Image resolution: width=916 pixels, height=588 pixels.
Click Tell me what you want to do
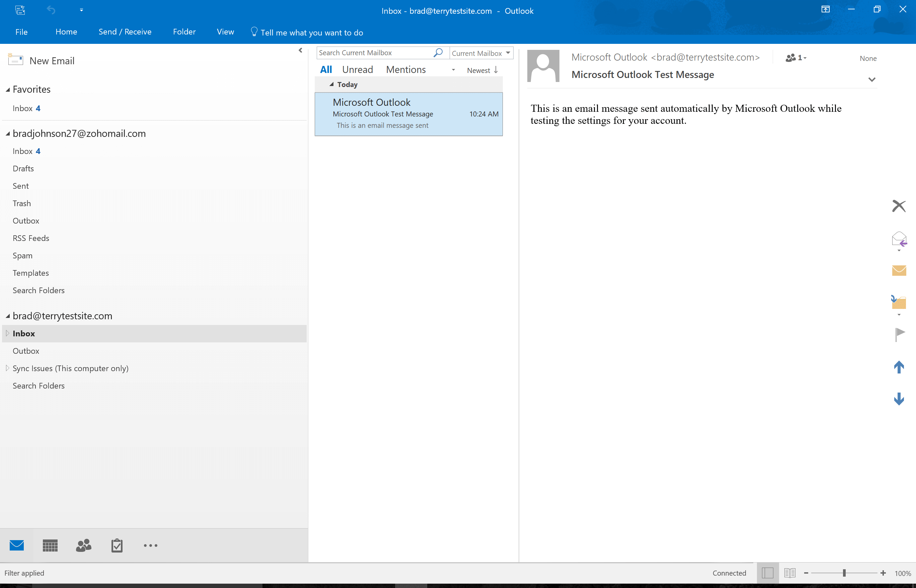tap(312, 33)
